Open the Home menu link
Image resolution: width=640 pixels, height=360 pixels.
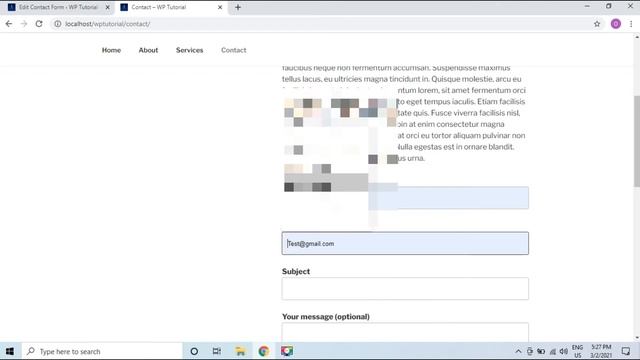pyautogui.click(x=111, y=50)
